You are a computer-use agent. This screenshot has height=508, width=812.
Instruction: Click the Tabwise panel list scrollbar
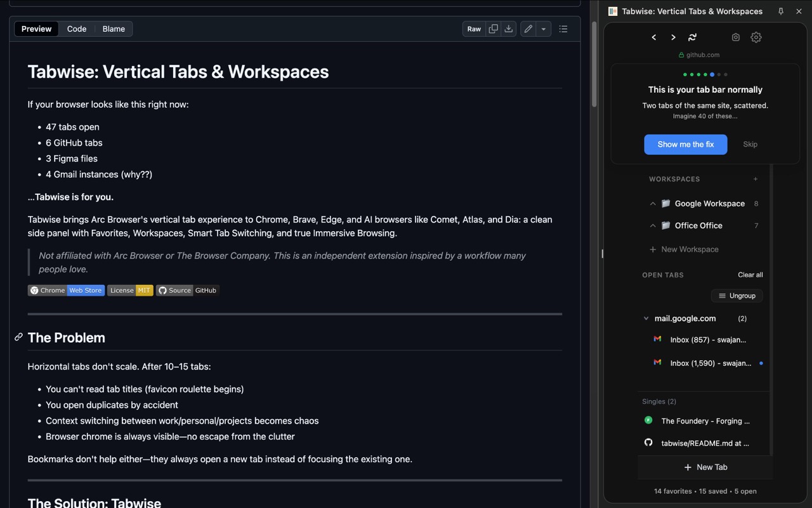(x=771, y=310)
